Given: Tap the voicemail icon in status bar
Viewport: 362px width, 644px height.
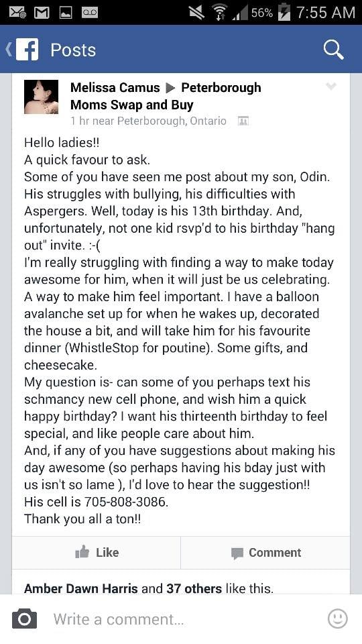Looking at the screenshot, I should [x=90, y=12].
